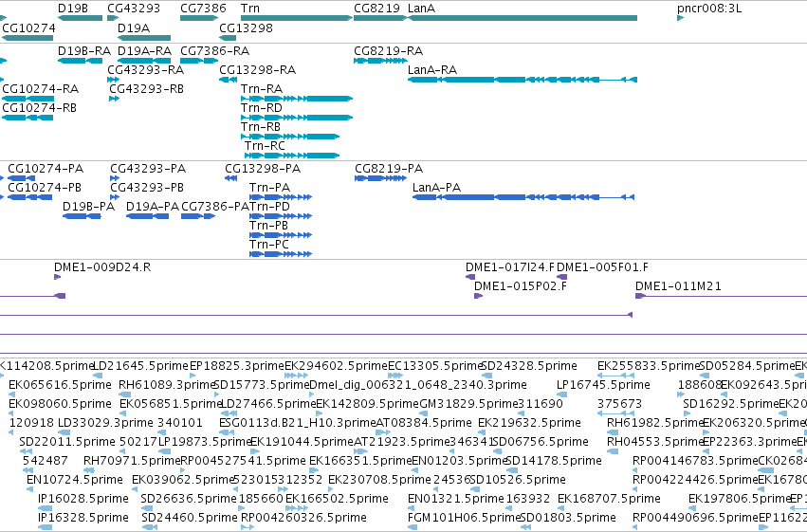This screenshot has height=532, width=807.
Task: Select the CG43293-PA protein label
Action: (148, 169)
